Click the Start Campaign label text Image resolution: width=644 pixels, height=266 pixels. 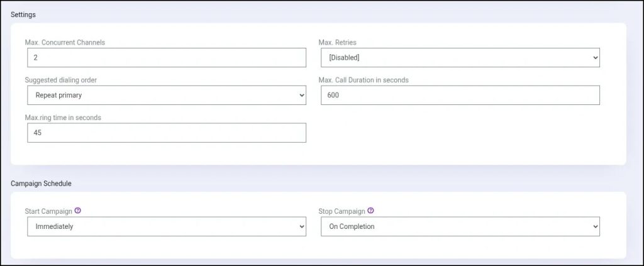tap(48, 211)
